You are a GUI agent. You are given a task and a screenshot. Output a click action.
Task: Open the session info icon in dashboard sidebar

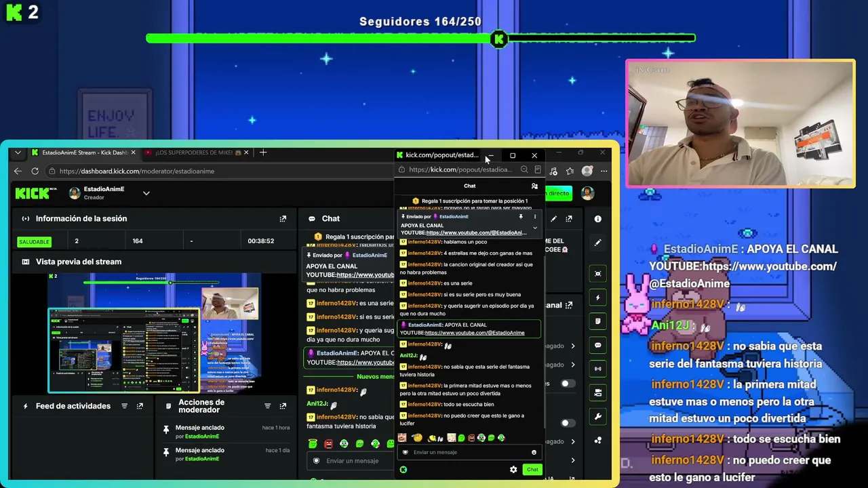597,219
